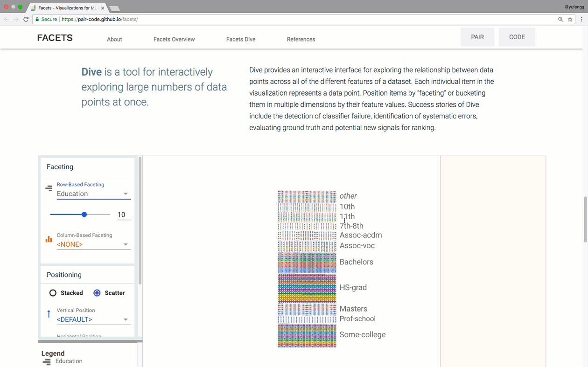Bookmark the page with the star icon
The width and height of the screenshot is (588, 367).
coord(570,19)
